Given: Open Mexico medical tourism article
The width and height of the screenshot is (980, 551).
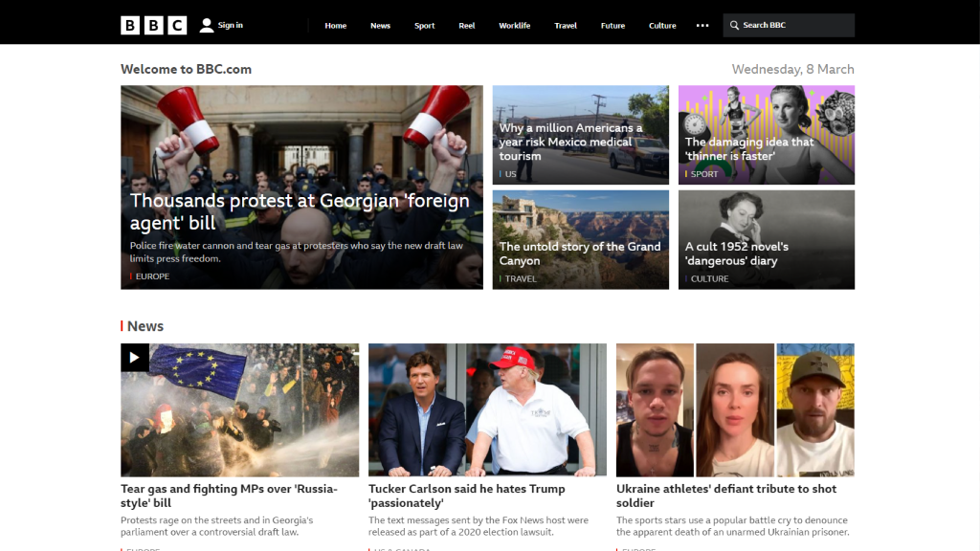Looking at the screenshot, I should coord(570,142).
